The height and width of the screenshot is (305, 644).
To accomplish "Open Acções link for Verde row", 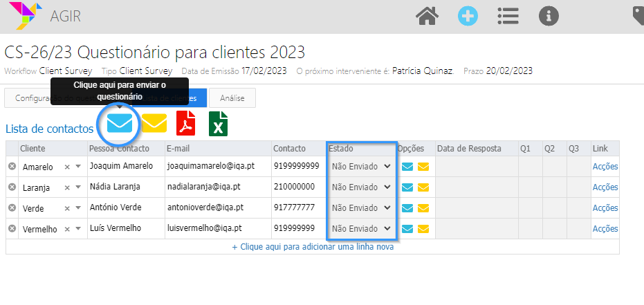I will pos(605,207).
